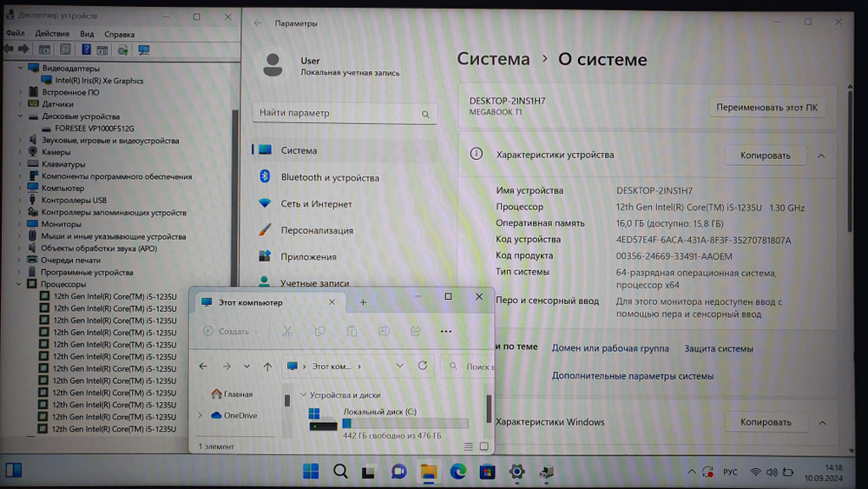This screenshot has height=489, width=868.
Task: Open Главная in Explorer navigation pane
Action: click(x=232, y=394)
